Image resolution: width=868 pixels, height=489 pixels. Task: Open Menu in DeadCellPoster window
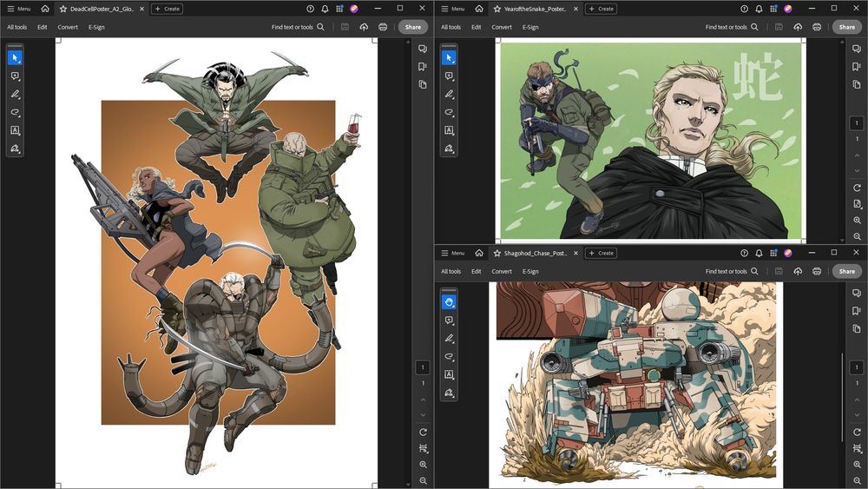pyautogui.click(x=19, y=9)
